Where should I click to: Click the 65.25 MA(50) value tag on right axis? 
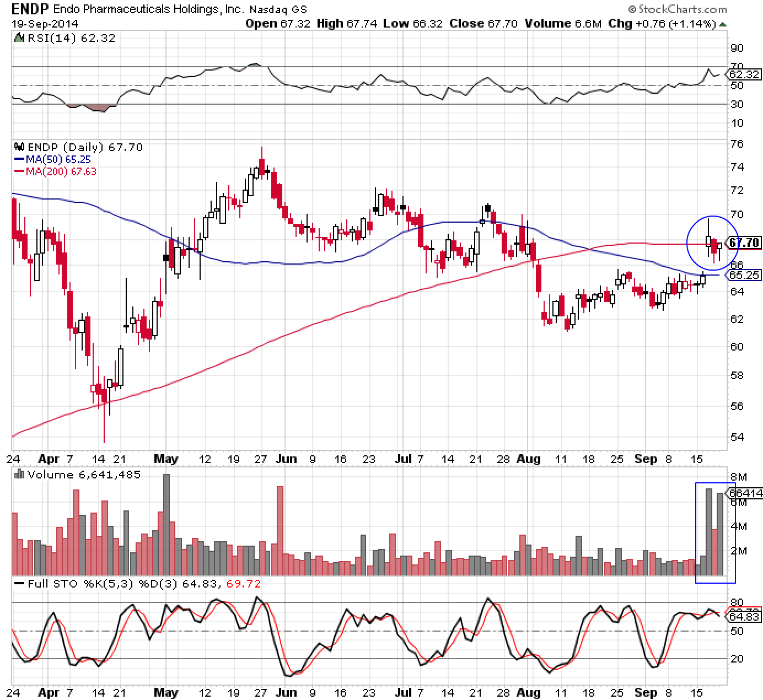[744, 274]
